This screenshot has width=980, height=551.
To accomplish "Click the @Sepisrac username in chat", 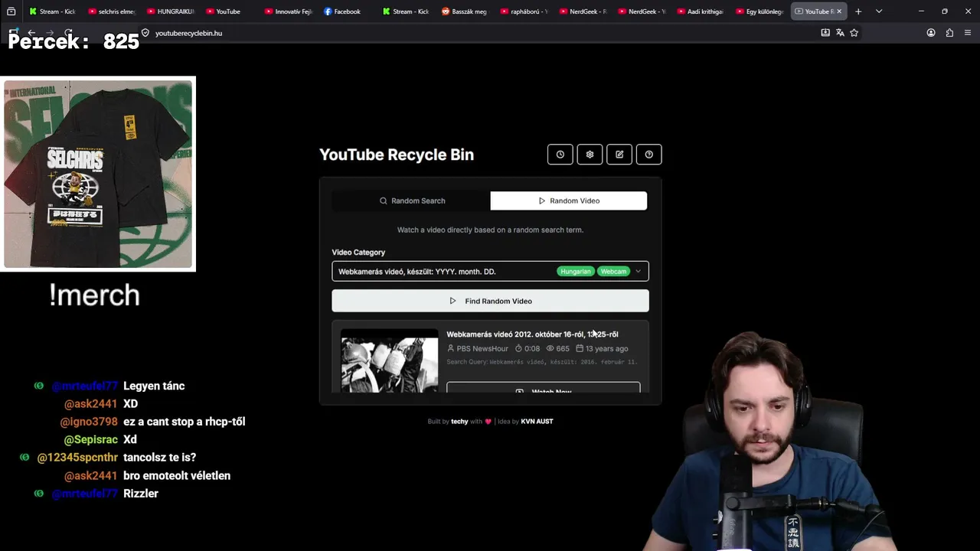I will [x=90, y=439].
